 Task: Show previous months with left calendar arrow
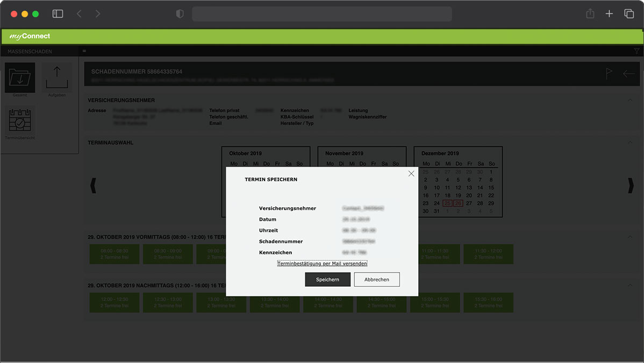point(93,186)
